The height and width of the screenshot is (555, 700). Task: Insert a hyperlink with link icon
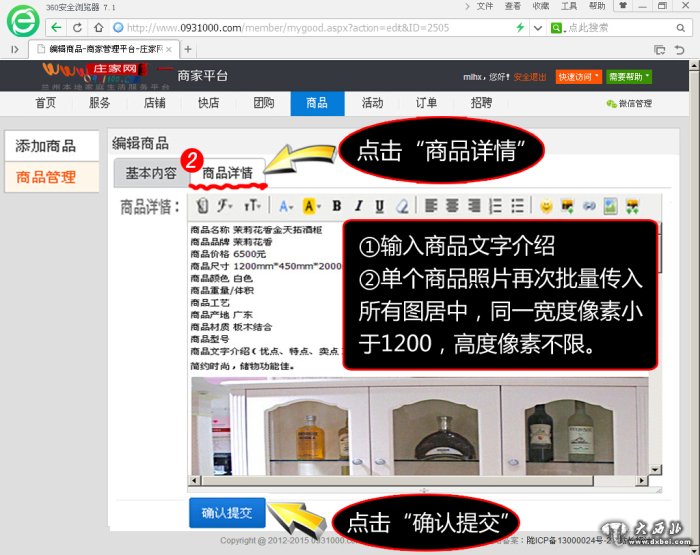point(589,206)
